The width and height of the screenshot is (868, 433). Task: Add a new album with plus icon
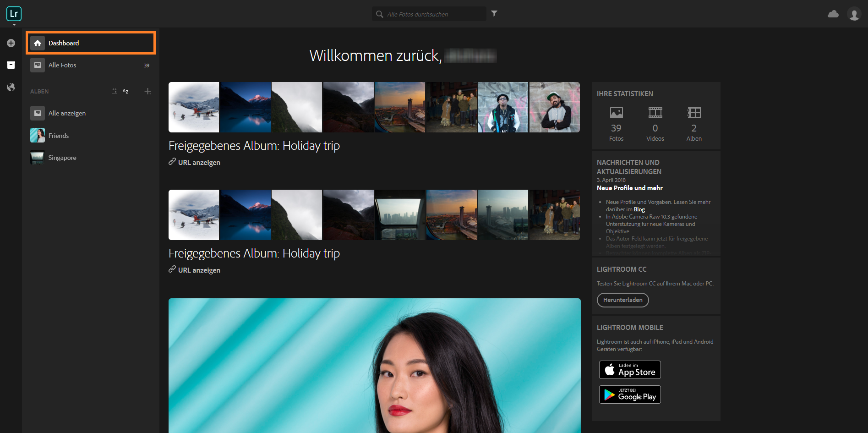[147, 91]
